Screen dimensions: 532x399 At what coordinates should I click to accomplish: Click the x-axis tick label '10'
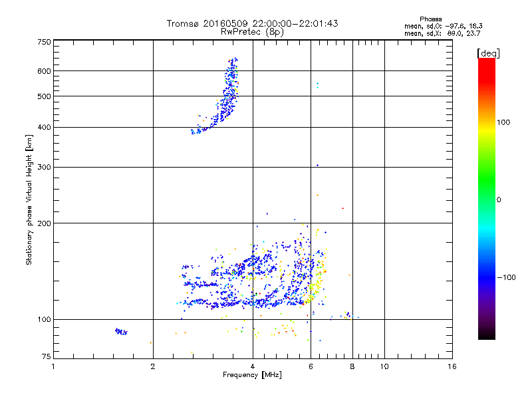tap(384, 366)
